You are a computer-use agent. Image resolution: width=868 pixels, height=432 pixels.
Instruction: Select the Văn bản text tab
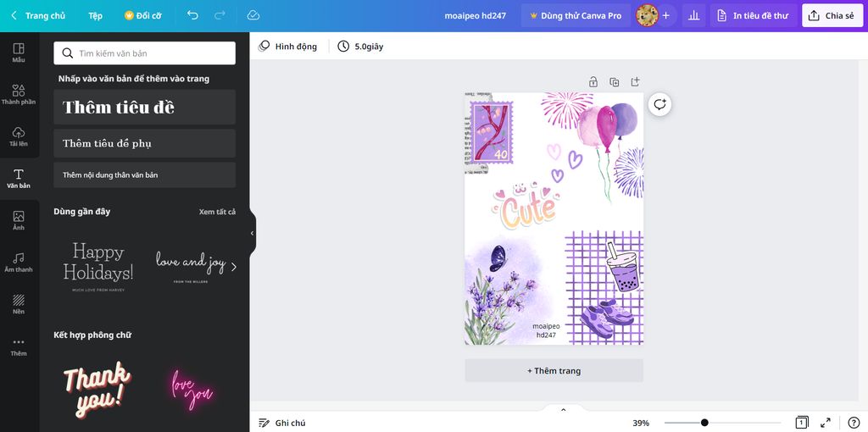click(x=19, y=179)
